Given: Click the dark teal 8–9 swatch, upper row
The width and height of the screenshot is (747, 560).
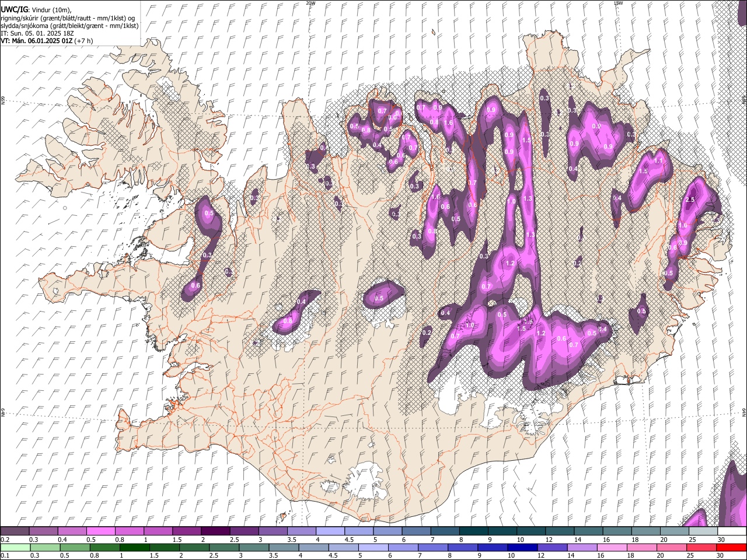Looking at the screenshot, I should click(x=473, y=531).
